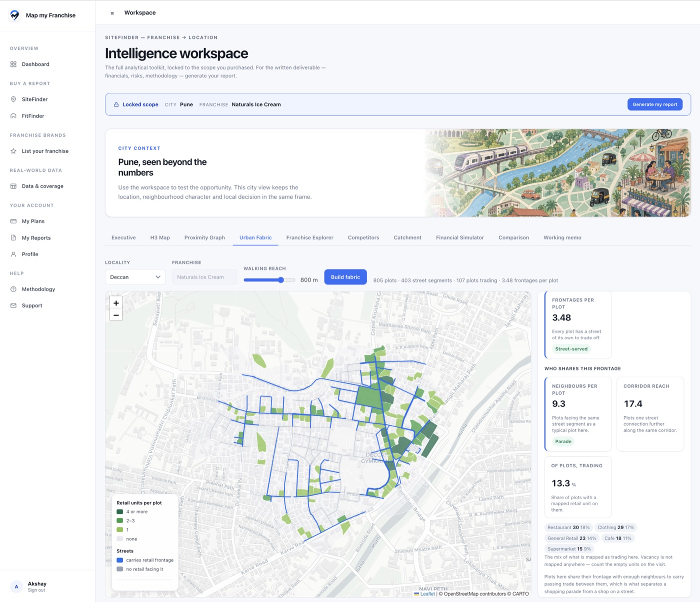Click the Parade badge
This screenshot has height=602, width=700.
click(x=563, y=442)
